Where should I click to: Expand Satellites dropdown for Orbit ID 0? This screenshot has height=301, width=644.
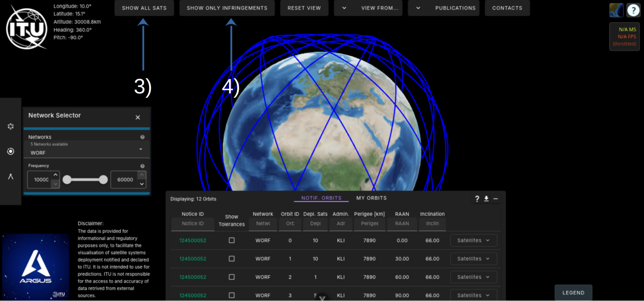[x=473, y=240]
